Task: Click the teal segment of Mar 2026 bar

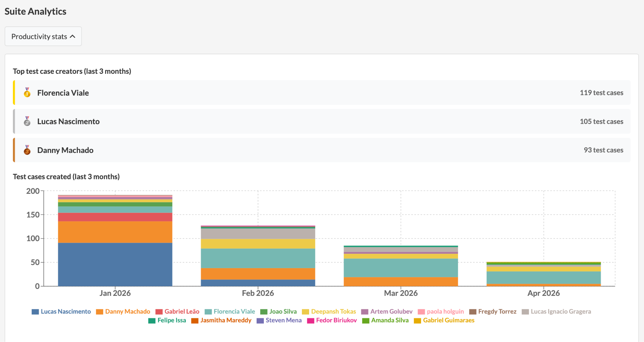Action: pos(401,268)
